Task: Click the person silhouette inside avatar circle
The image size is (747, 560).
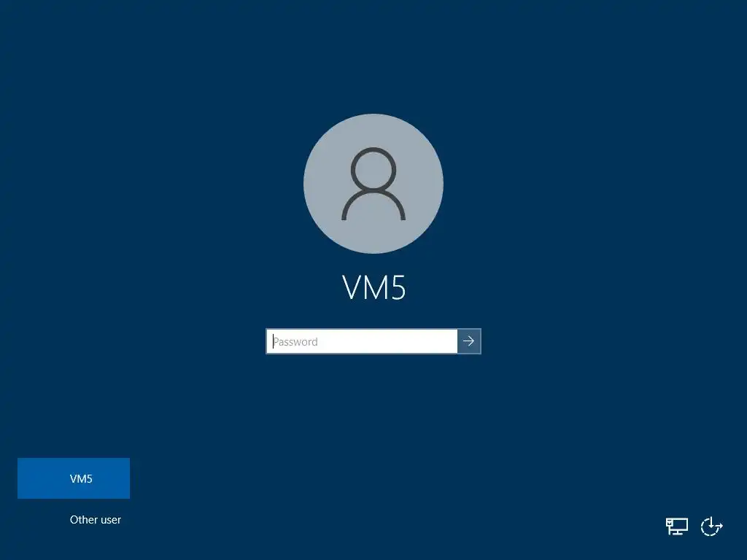Action: click(373, 184)
